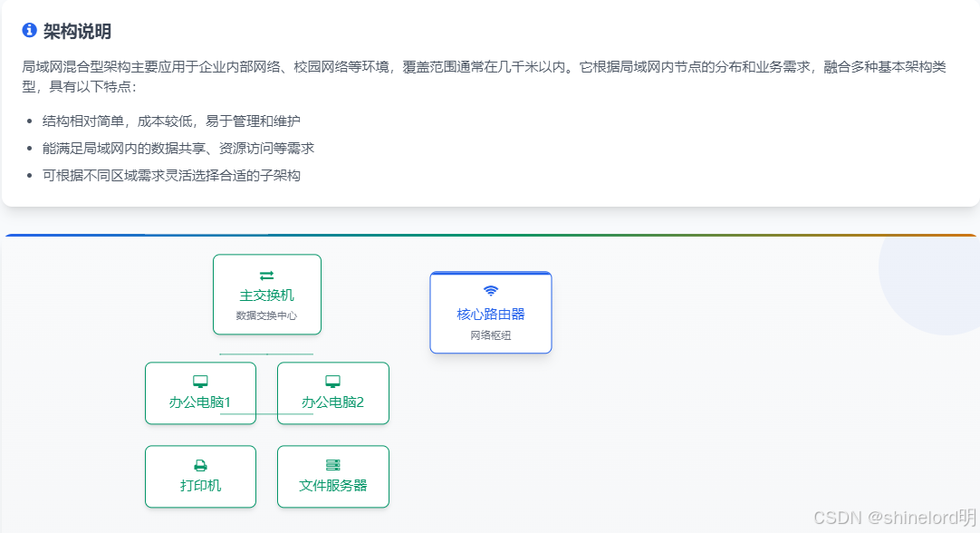Select the 主交换机 node title
Viewport: 980px width, 533px height.
tap(267, 296)
